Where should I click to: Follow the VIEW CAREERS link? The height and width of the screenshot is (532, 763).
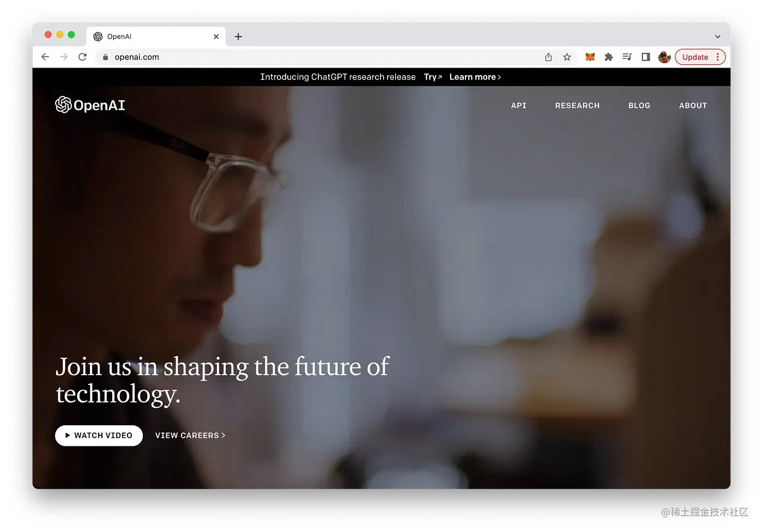[190, 436]
